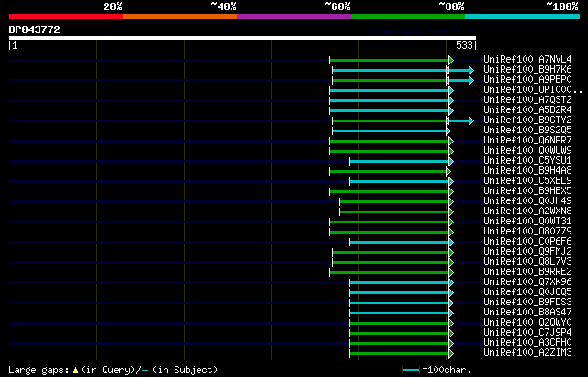Click the UniRef100_B9S2Q5 label

pos(527,131)
